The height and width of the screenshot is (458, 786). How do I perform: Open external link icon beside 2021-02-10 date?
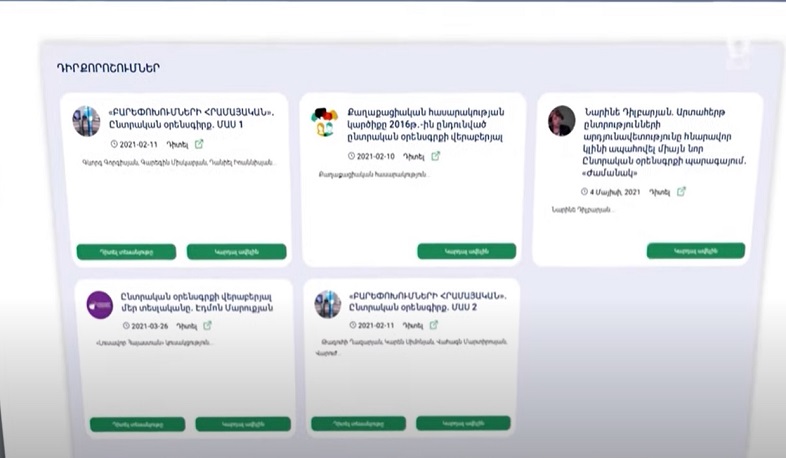click(435, 156)
